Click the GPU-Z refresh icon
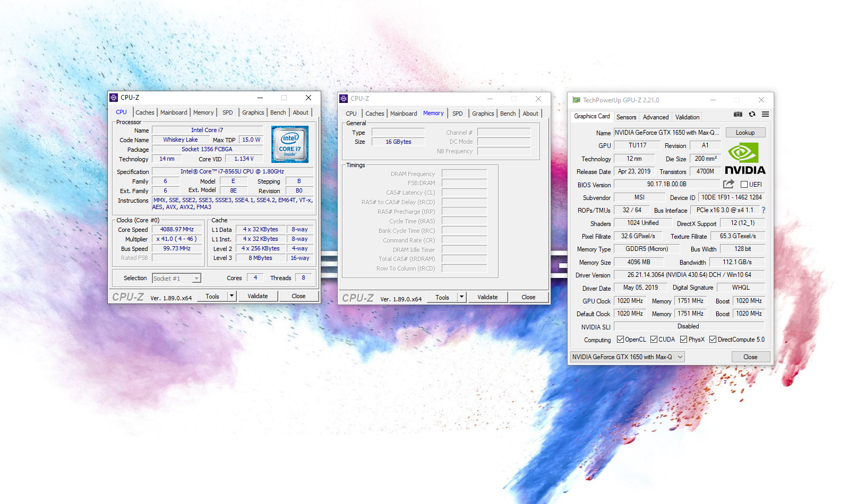The width and height of the screenshot is (857, 504). click(752, 114)
